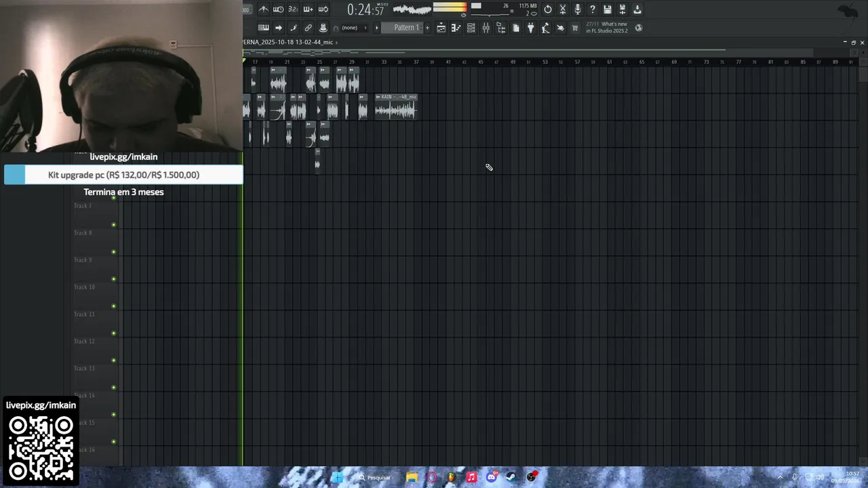Open What's new in FL Studio 2025.2 news

(x=607, y=28)
